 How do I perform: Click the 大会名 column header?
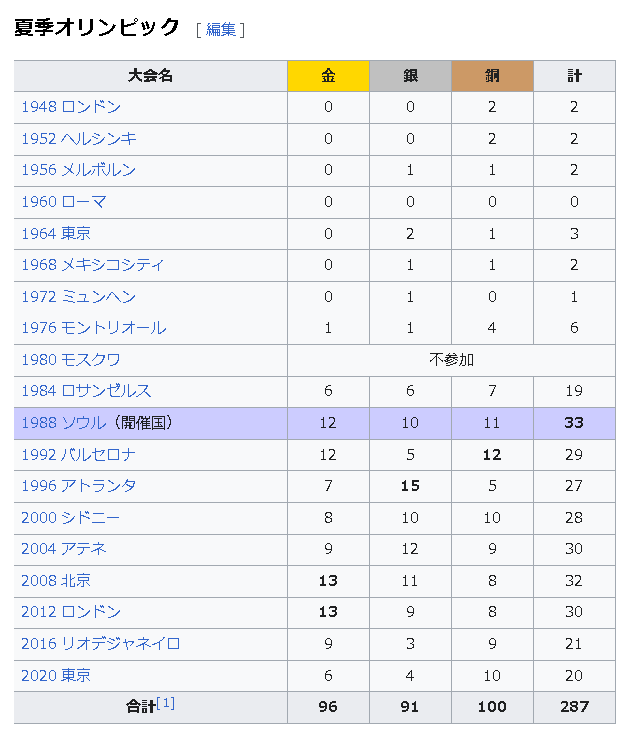150,76
